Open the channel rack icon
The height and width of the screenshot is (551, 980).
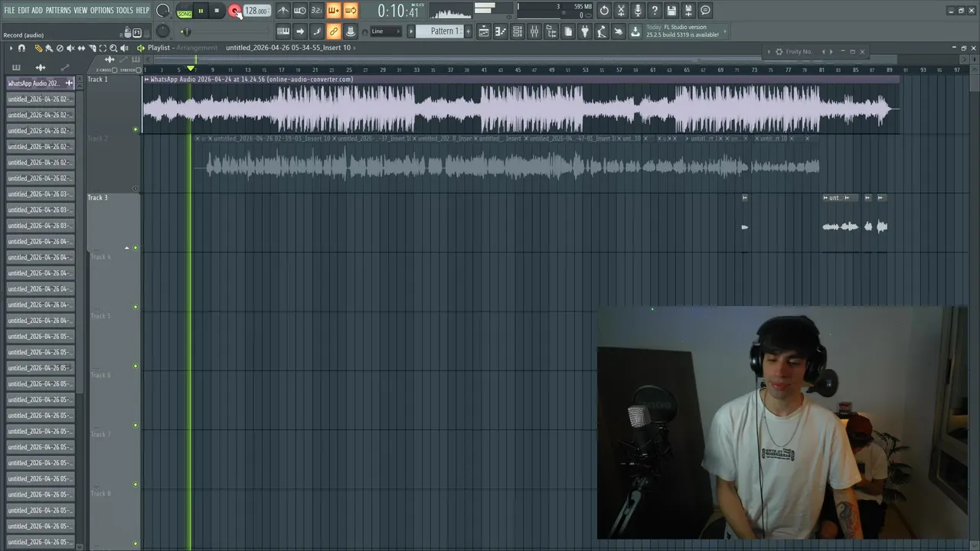click(x=518, y=31)
